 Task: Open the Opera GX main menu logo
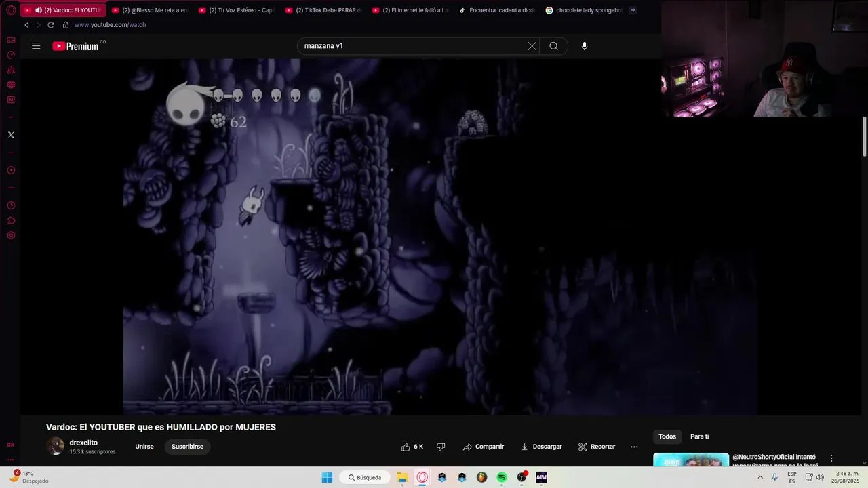(11, 10)
